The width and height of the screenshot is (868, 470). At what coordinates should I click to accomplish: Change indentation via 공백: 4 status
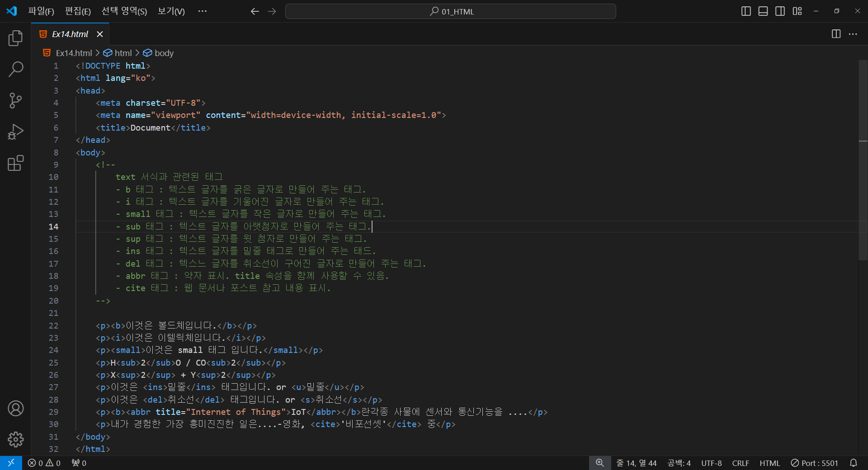(x=679, y=463)
